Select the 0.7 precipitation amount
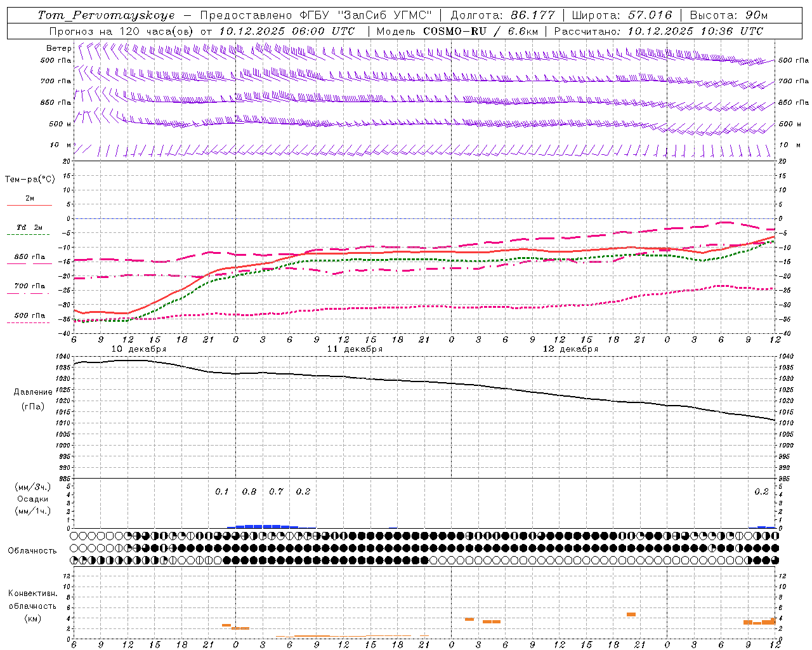Viewport: 812px width, 650px height. tap(276, 492)
